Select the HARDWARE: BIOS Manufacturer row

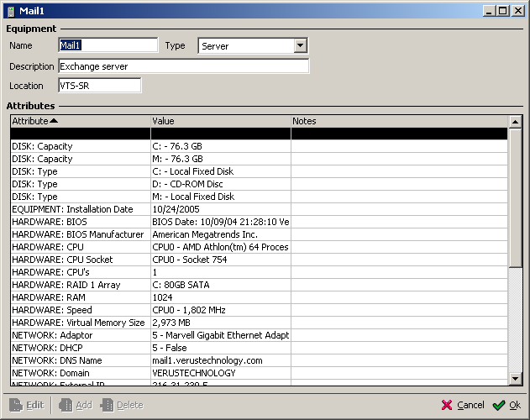tap(80, 234)
